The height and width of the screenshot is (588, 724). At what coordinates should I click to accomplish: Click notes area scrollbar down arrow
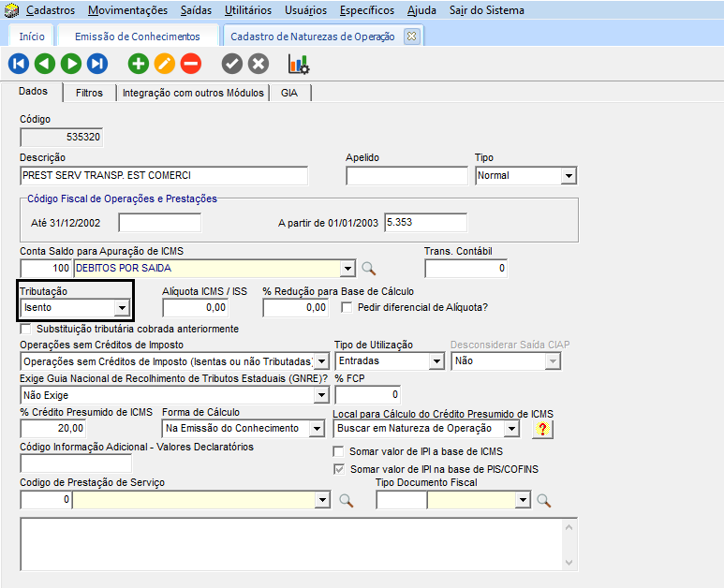point(569,563)
